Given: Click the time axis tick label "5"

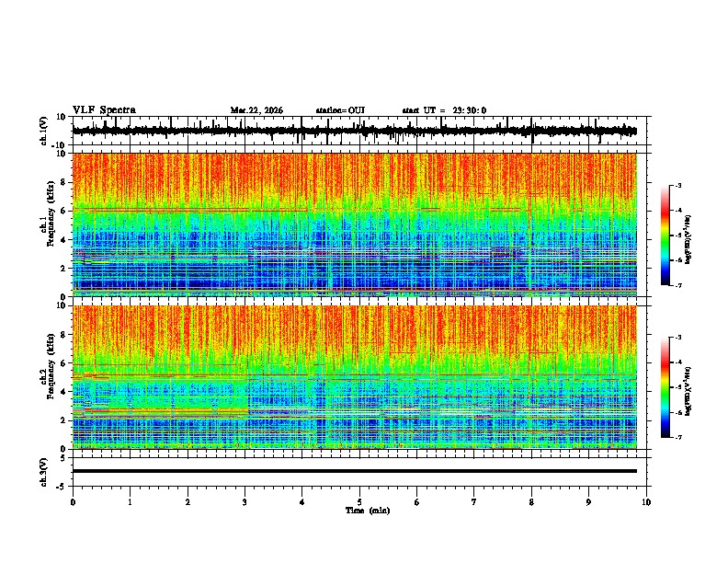Looking at the screenshot, I should point(359,502).
